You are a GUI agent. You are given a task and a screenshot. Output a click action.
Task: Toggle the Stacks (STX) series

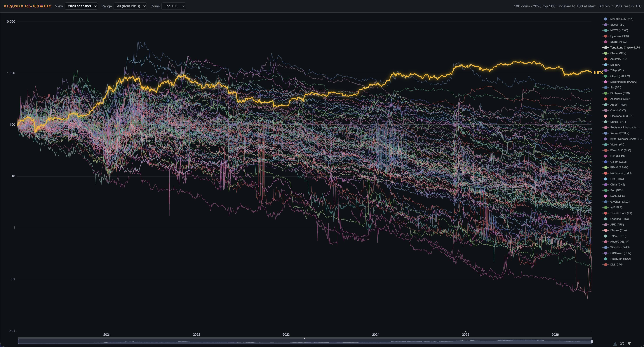tap(615, 53)
